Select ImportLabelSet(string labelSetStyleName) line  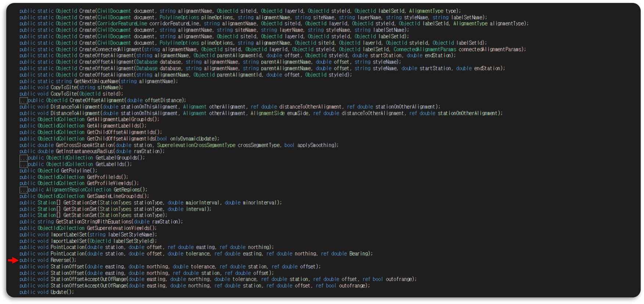pyautogui.click(x=88, y=235)
